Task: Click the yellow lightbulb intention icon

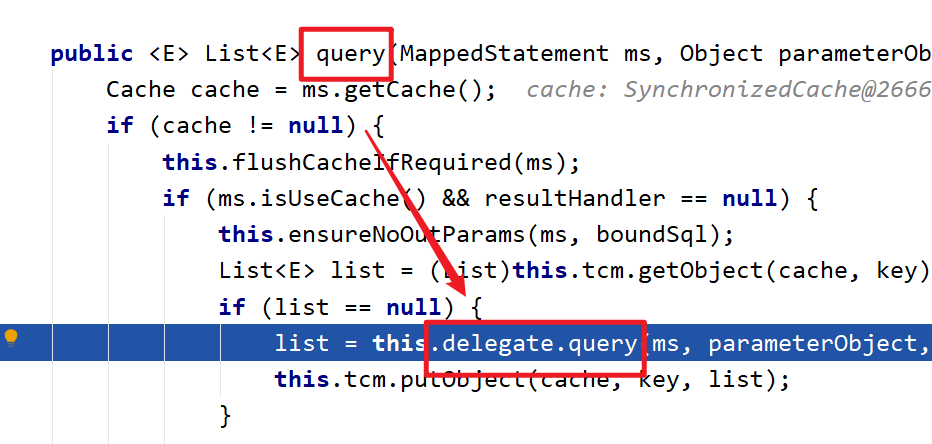Action: [11, 338]
